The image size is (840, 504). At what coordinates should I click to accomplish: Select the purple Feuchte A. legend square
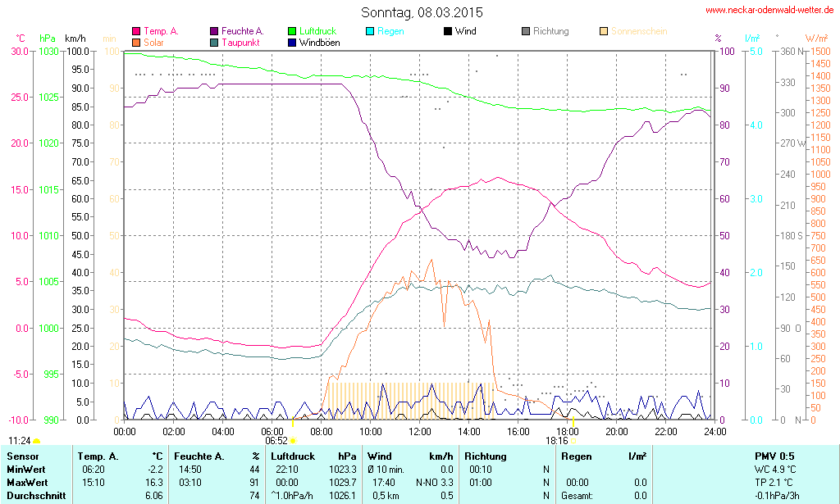214,31
